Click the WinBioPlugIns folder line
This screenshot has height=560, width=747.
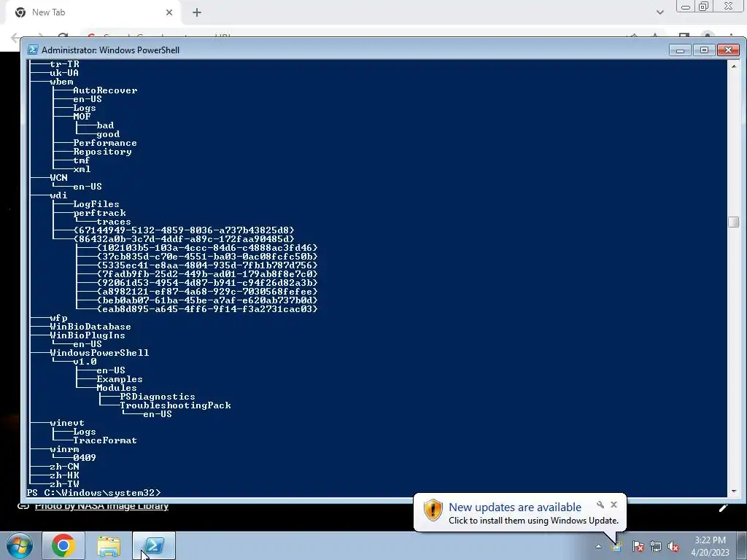point(88,335)
